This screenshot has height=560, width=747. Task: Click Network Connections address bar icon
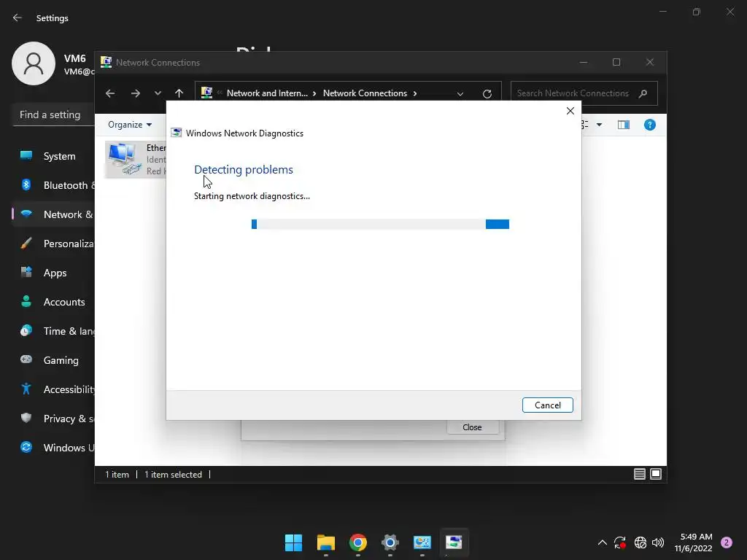point(206,93)
